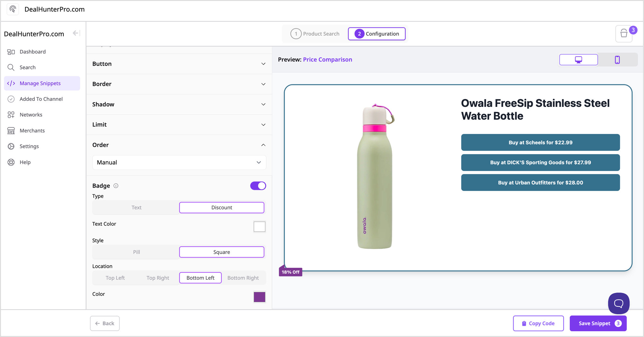Go to the Product Search step
The height and width of the screenshot is (337, 644).
pyautogui.click(x=315, y=34)
